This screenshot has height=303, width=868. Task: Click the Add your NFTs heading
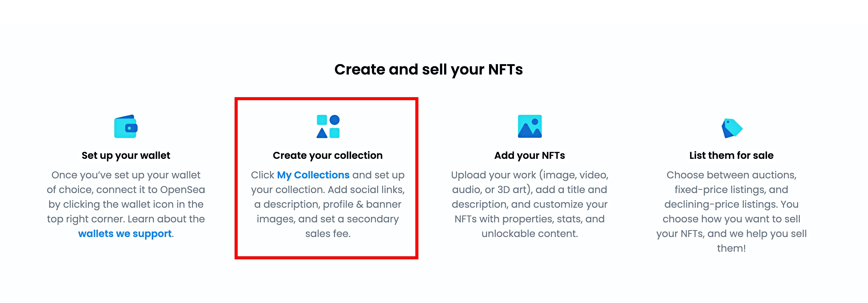coord(529,155)
